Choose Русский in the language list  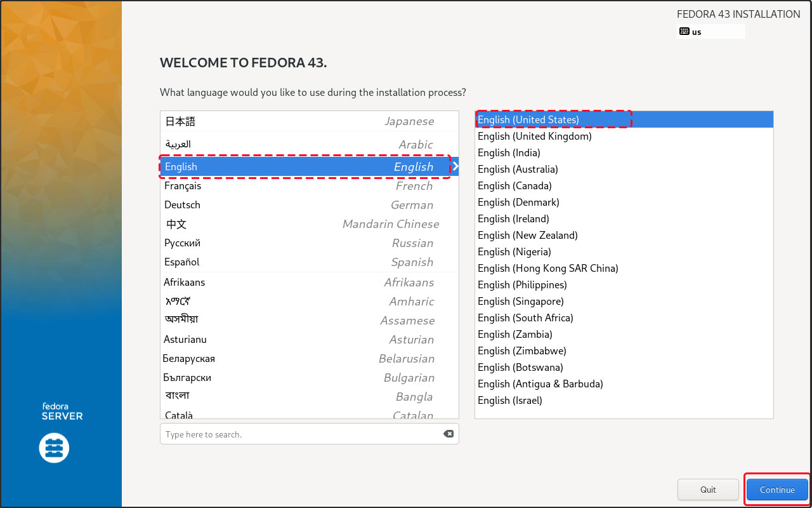[309, 243]
